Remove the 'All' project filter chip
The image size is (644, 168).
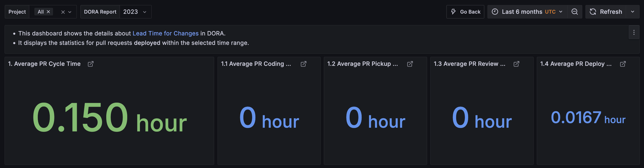click(x=48, y=12)
